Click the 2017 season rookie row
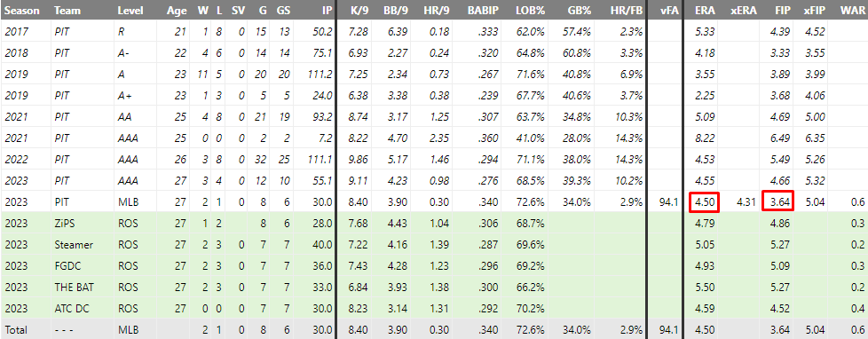The image size is (868, 339). tap(434, 32)
